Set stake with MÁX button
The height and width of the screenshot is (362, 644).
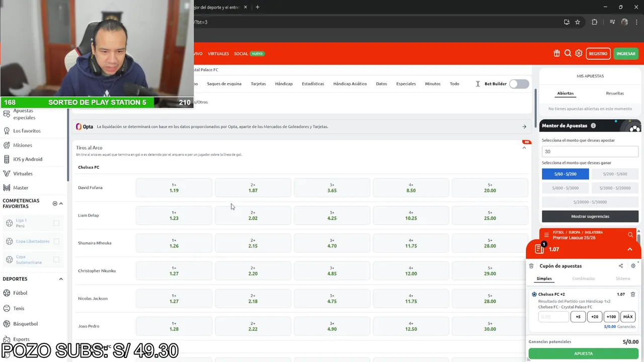pyautogui.click(x=627, y=317)
